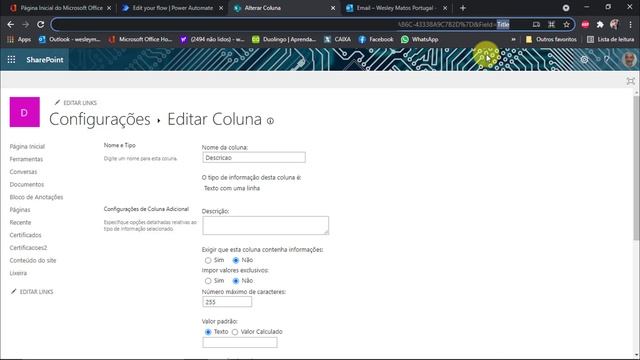Open the SharePoint app launcher grid
The height and width of the screenshot is (360, 640).
click(11, 60)
